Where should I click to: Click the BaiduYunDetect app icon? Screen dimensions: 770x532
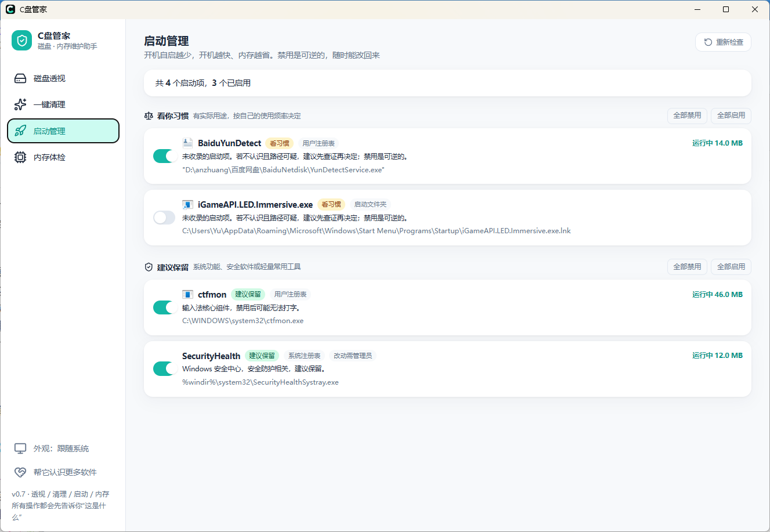[187, 143]
